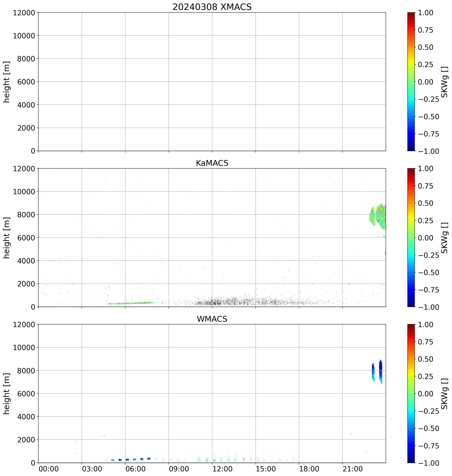
Task: Click the 18:00 time axis label
Action: 309,469
